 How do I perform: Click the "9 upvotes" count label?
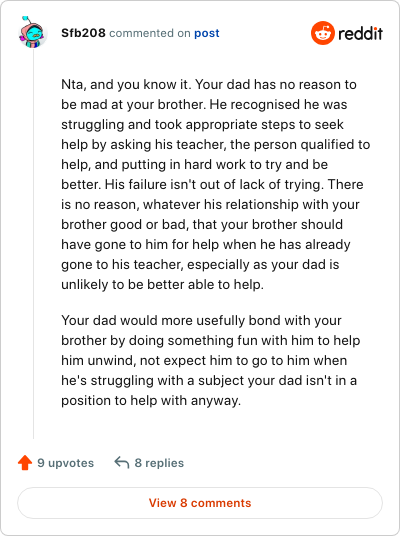65,463
